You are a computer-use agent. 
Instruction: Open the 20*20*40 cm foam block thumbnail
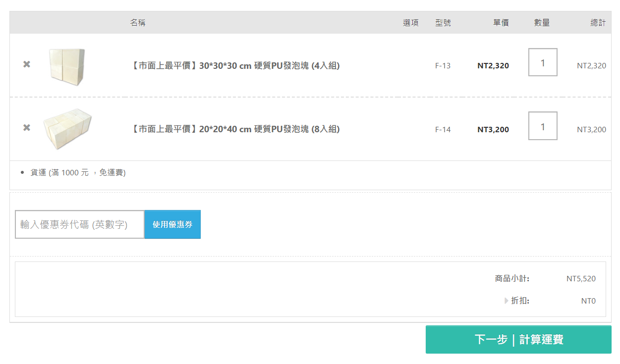(x=67, y=129)
